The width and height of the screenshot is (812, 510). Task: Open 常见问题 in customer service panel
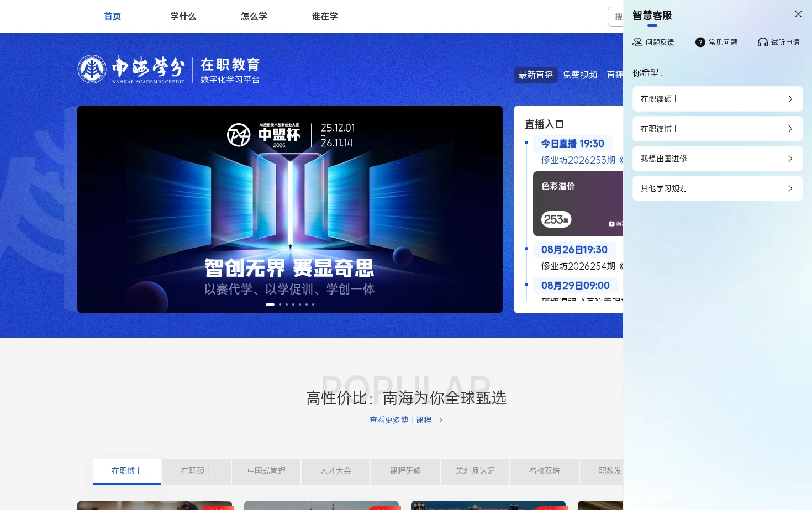[x=716, y=42]
